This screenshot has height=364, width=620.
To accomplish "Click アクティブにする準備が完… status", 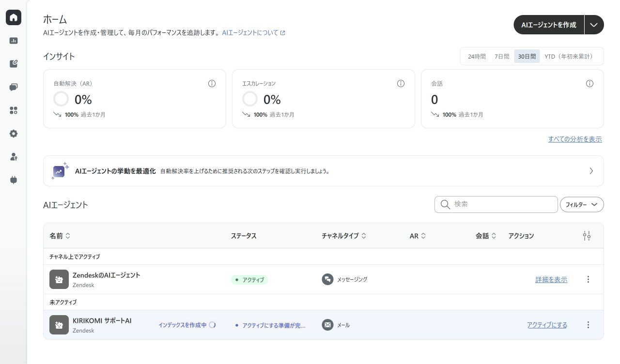I will pyautogui.click(x=270, y=325).
